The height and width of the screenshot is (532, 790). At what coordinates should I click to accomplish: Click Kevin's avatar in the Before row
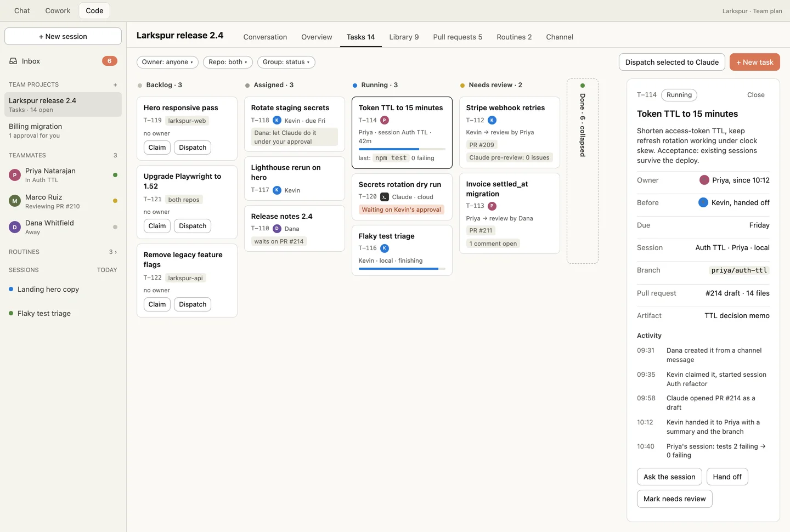pyautogui.click(x=703, y=202)
